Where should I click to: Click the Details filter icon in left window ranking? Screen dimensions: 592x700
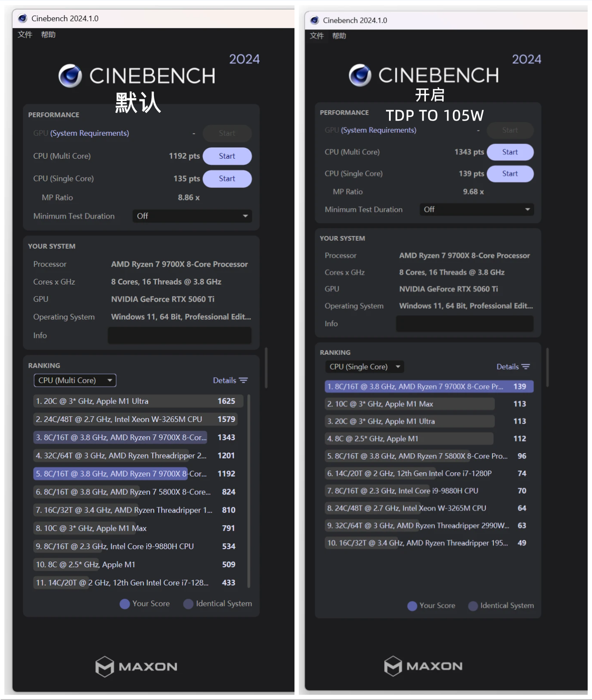pos(243,380)
